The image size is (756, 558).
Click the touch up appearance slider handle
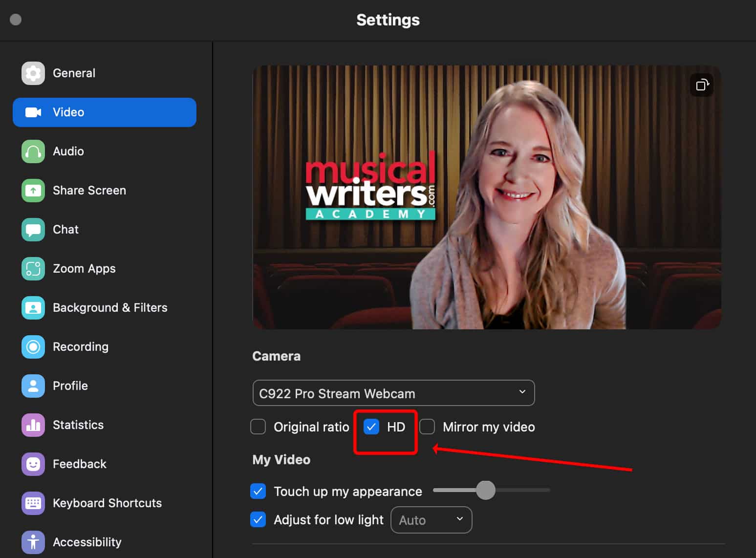[x=486, y=490]
